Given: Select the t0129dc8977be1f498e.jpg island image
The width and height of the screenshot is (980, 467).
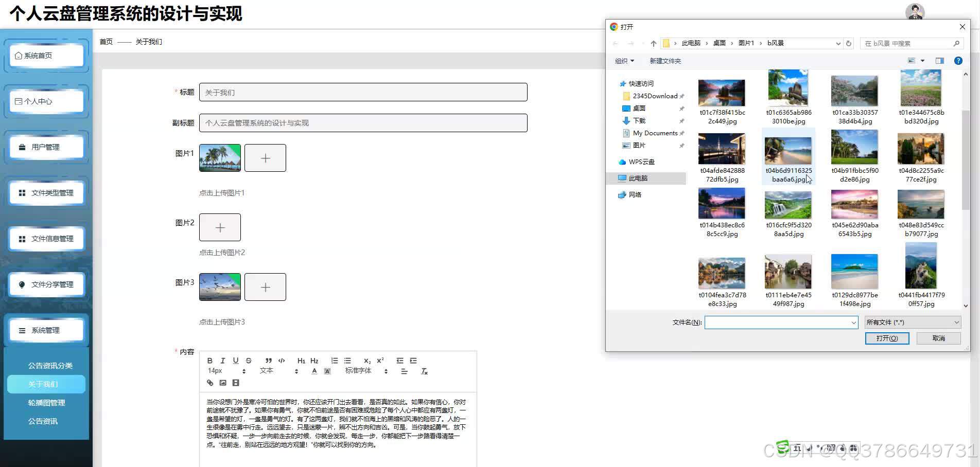Looking at the screenshot, I should (x=854, y=280).
